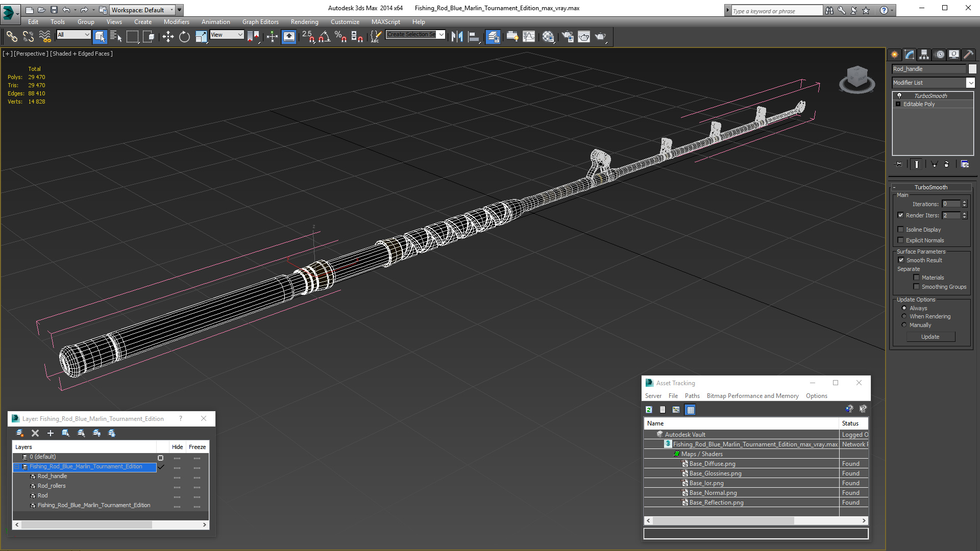Open the Modifiers menu

click(176, 22)
